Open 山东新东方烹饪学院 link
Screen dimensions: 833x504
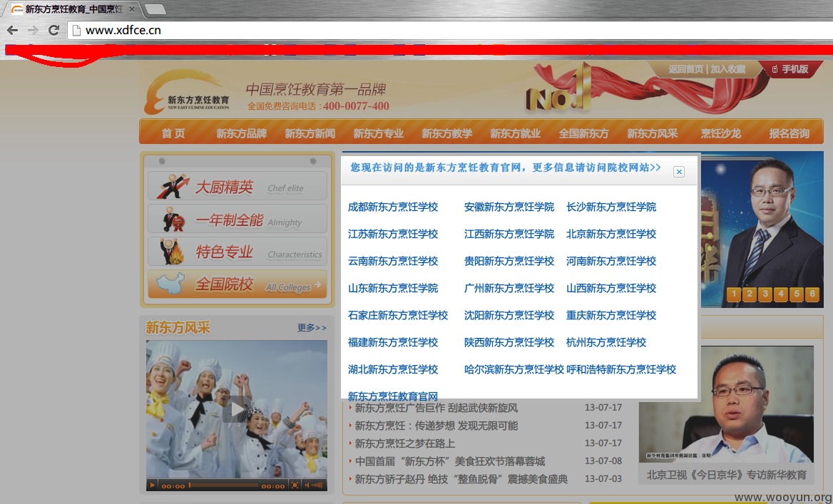click(x=392, y=288)
